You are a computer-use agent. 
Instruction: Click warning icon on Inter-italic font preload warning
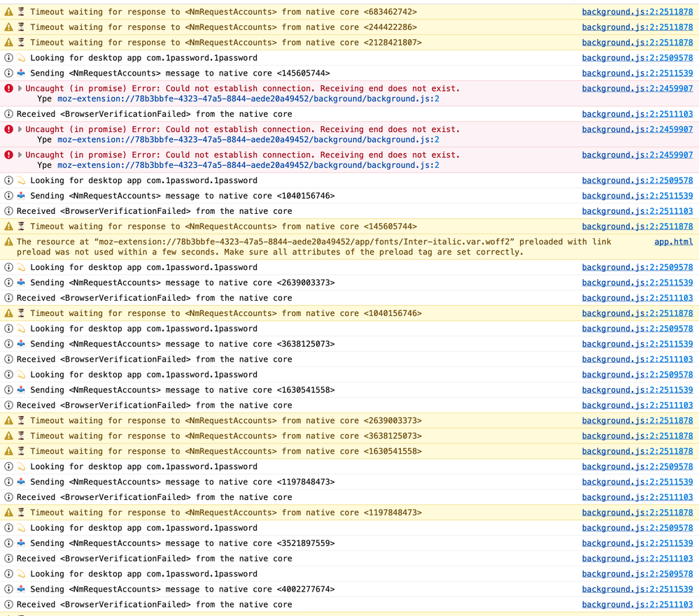click(x=8, y=242)
